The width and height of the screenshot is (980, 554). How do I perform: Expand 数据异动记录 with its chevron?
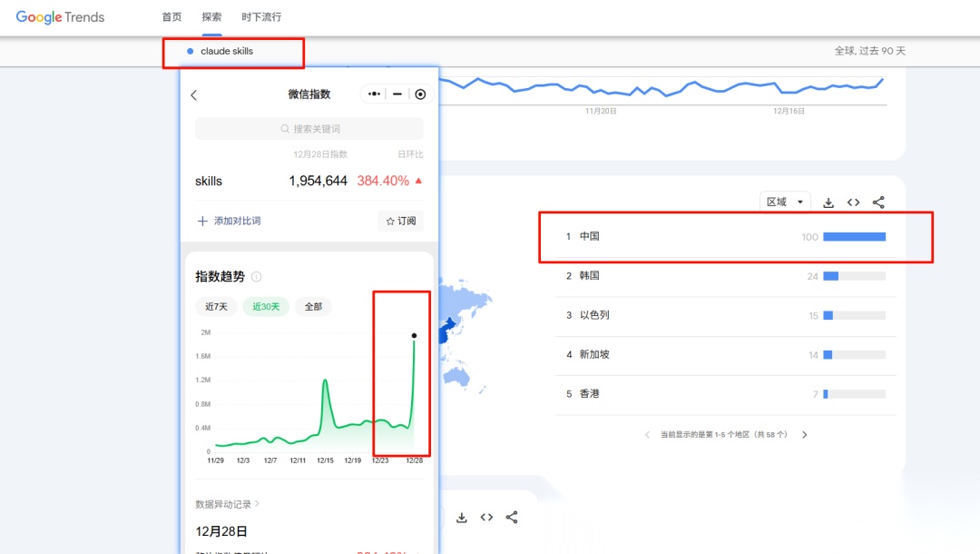(258, 503)
